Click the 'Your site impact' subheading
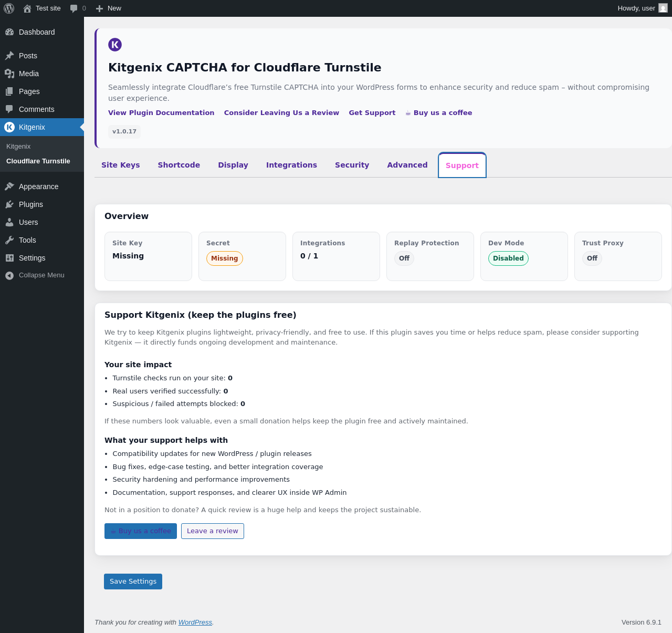 pos(138,365)
